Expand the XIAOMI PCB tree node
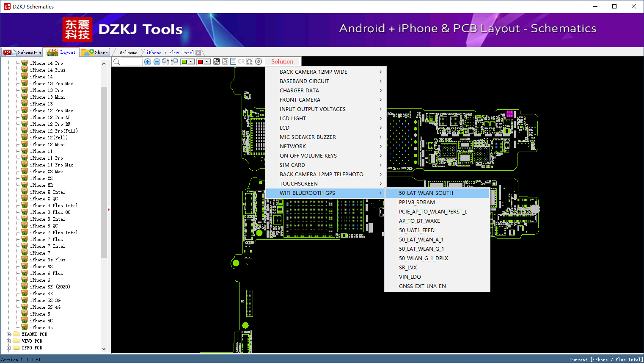The width and height of the screenshot is (644, 363). coord(8,334)
